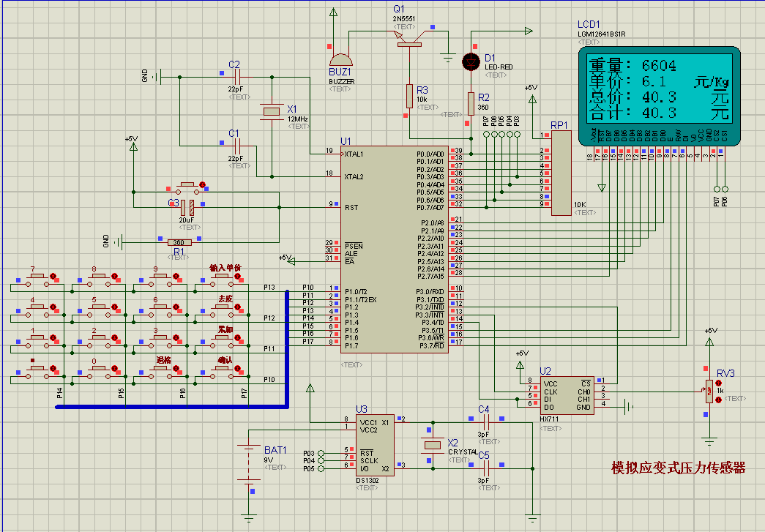Viewport: 765px width, 532px height.
Task: Click capacitor C2 (22pF)
Action: pyautogui.click(x=238, y=77)
